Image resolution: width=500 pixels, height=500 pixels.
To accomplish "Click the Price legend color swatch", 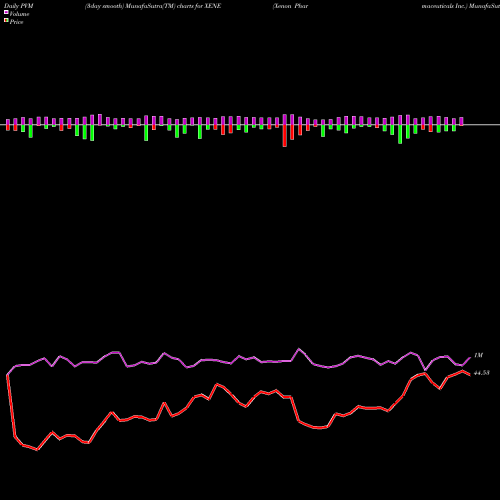I will pos(6,20).
